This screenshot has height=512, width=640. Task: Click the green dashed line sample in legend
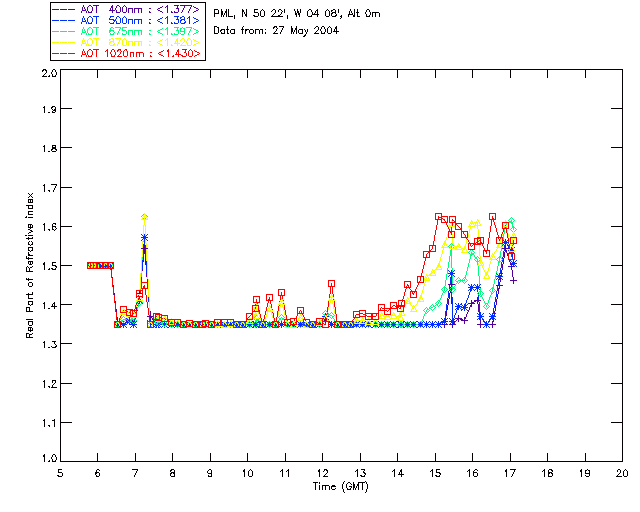tap(64, 31)
